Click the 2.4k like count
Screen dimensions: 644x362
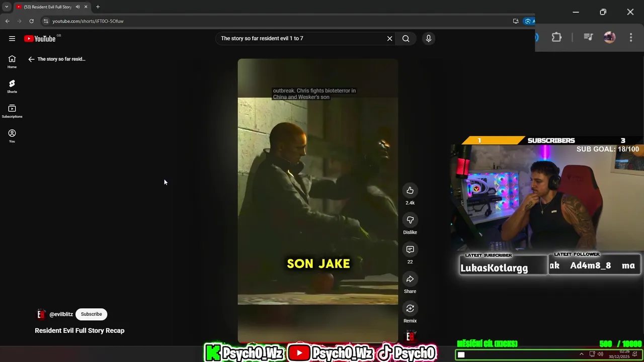410,203
